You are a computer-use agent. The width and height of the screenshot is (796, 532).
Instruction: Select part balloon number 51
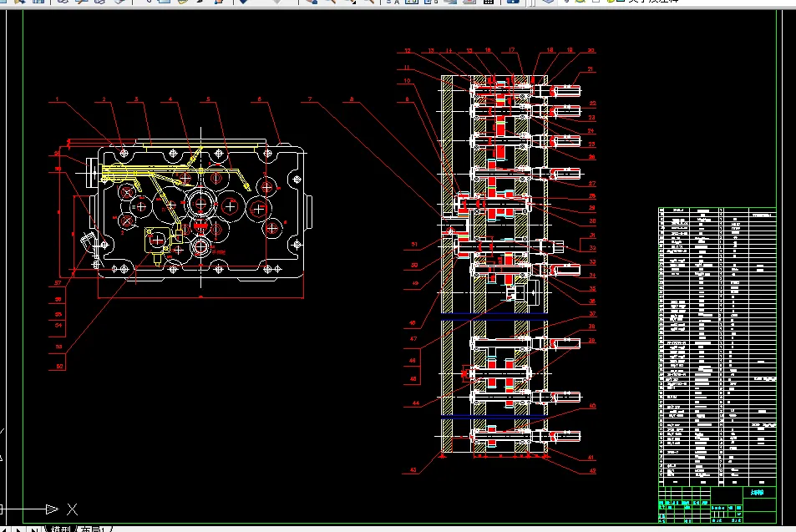[414, 245]
